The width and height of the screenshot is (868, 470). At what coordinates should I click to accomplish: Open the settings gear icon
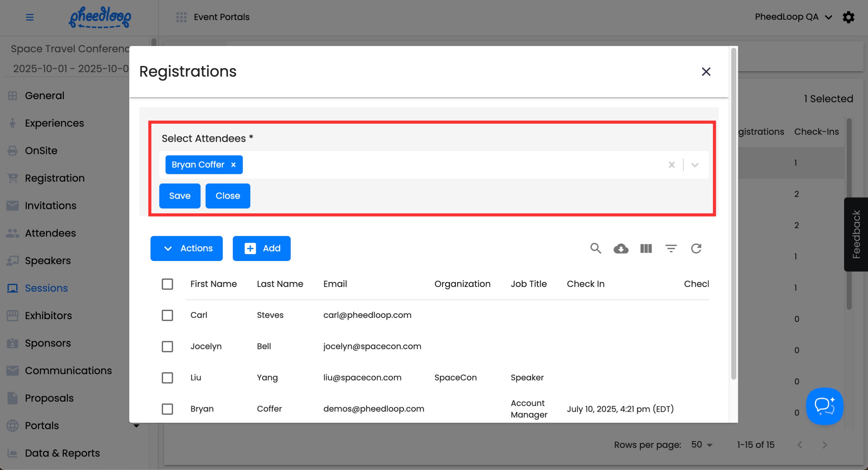pyautogui.click(x=848, y=17)
